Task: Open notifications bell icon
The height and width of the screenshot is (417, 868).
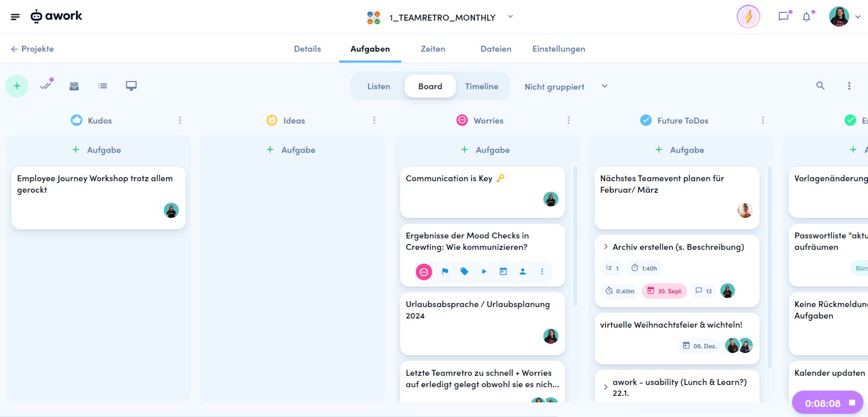Action: 807,17
